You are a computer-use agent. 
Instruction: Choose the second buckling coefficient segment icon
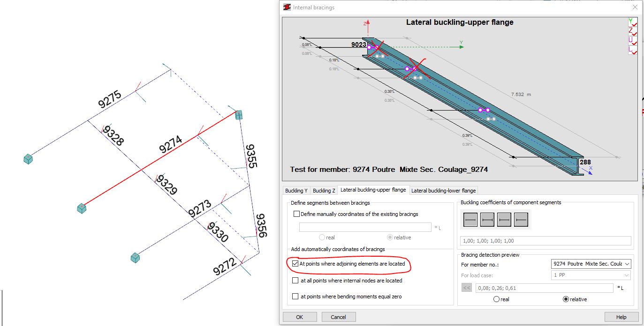point(487,219)
